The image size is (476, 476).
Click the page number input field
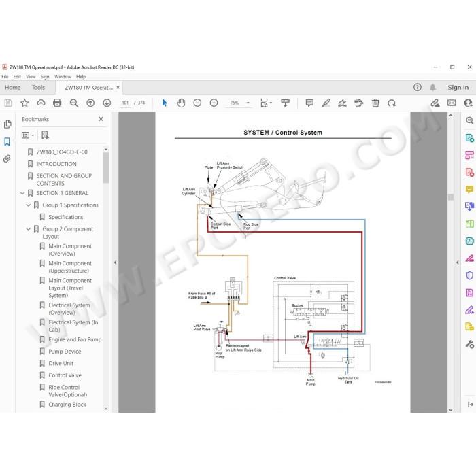[x=125, y=103]
